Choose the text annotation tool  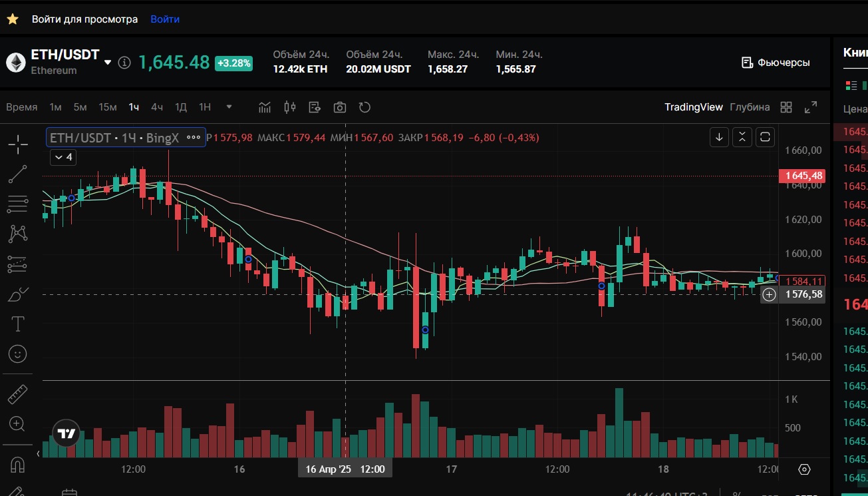[18, 324]
